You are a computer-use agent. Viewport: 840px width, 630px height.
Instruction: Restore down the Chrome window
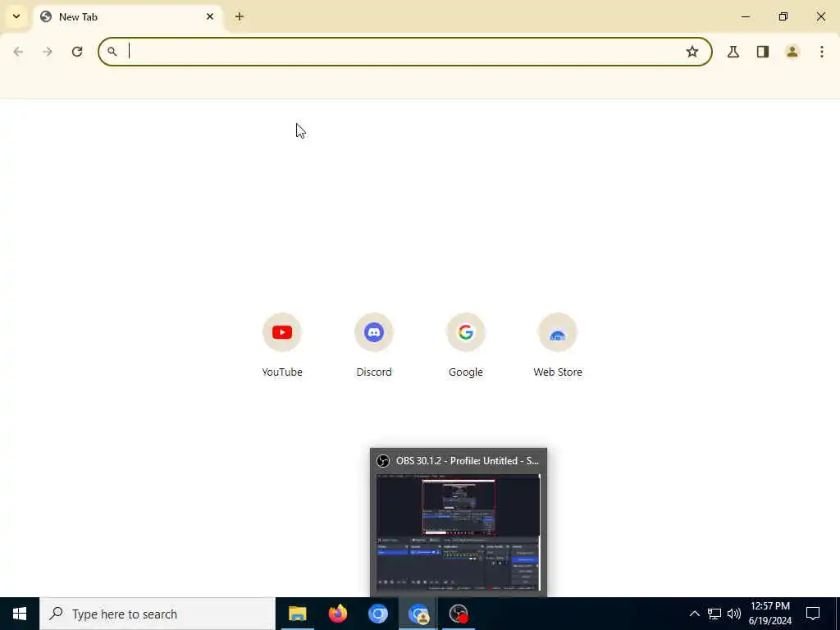click(783, 16)
